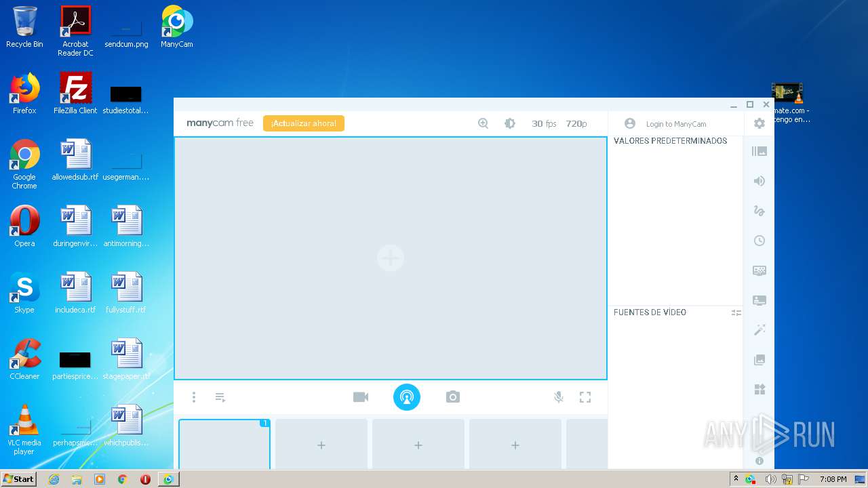Screen dimensions: 868x488
Task: Open ManyCam settings gear
Action: pos(759,123)
